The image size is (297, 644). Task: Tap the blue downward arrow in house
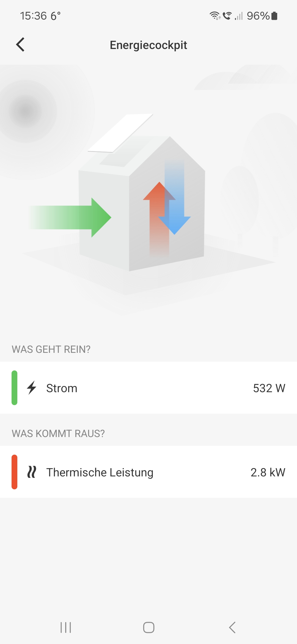[174, 197]
